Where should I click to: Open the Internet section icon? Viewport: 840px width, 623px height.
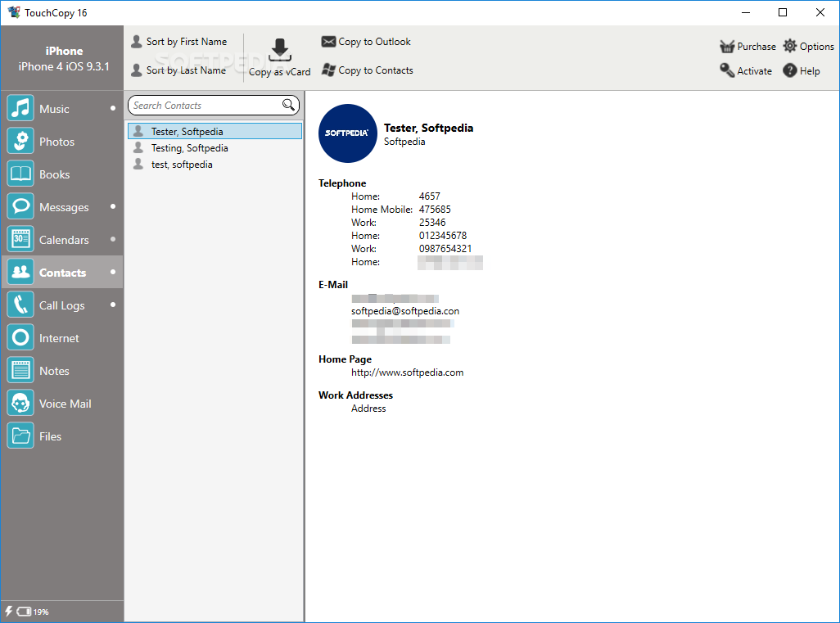click(20, 337)
